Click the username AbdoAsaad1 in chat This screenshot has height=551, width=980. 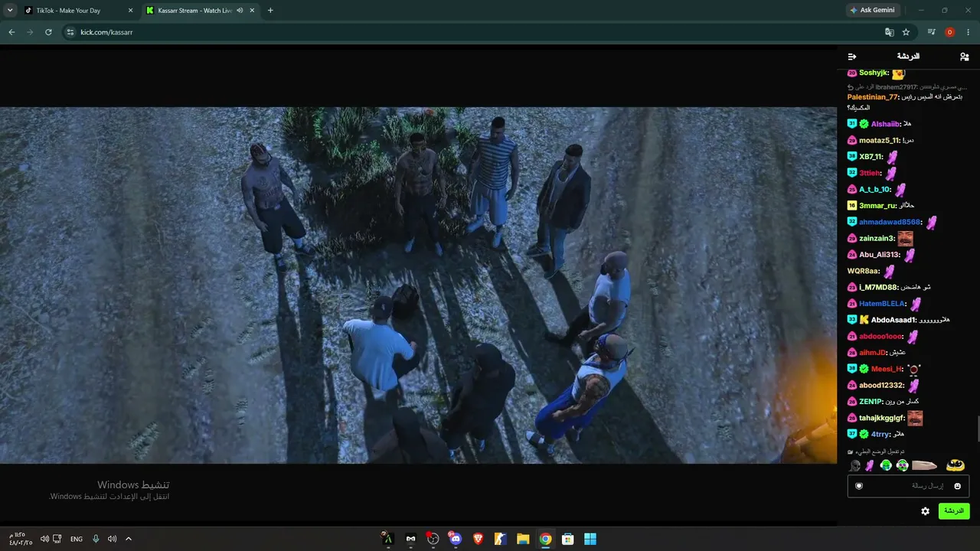tap(893, 321)
